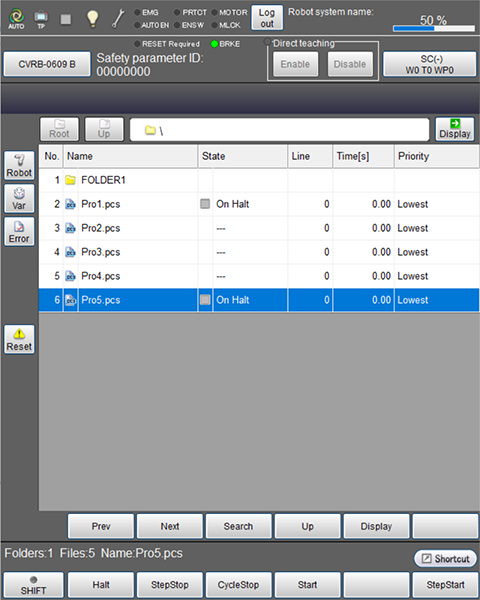
Task: Click the 50% speed slider bar
Action: click(x=434, y=28)
